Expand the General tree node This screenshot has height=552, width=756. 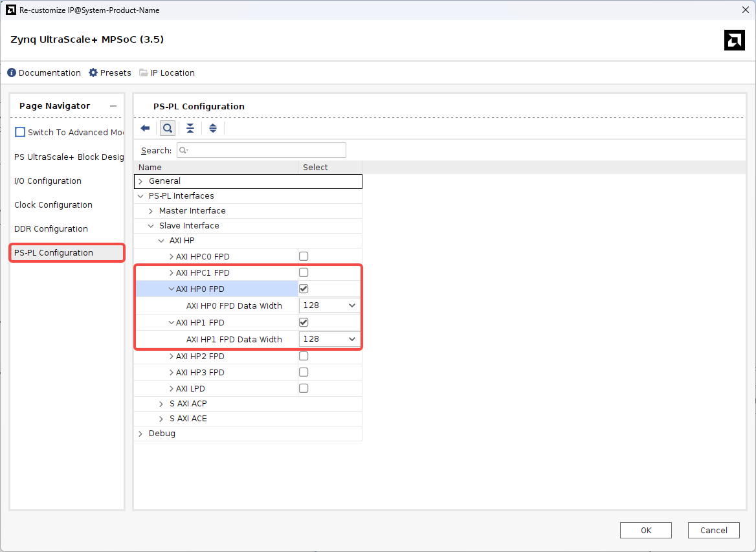[141, 181]
